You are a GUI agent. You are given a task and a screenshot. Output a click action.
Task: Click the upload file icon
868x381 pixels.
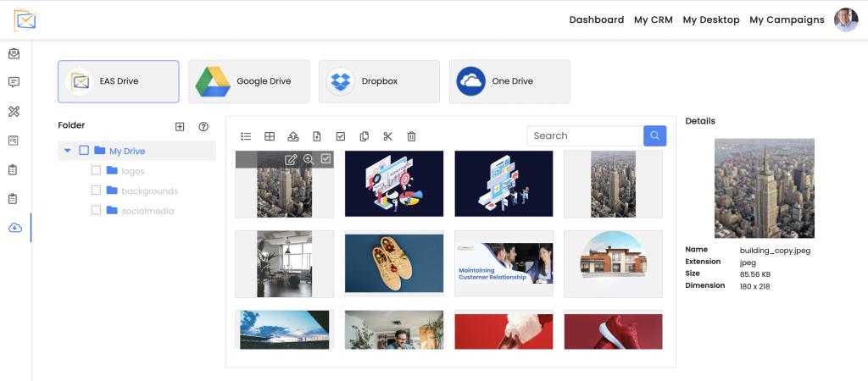(293, 136)
